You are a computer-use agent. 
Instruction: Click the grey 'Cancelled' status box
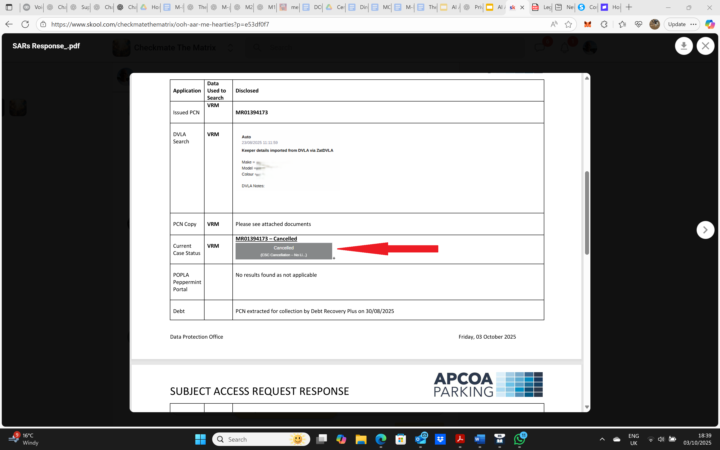(x=283, y=251)
